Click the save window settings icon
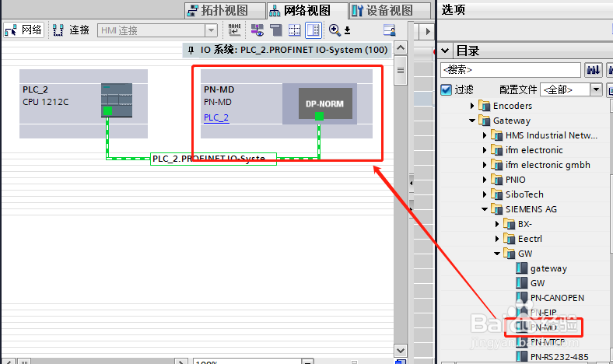 pyautogui.click(x=389, y=30)
